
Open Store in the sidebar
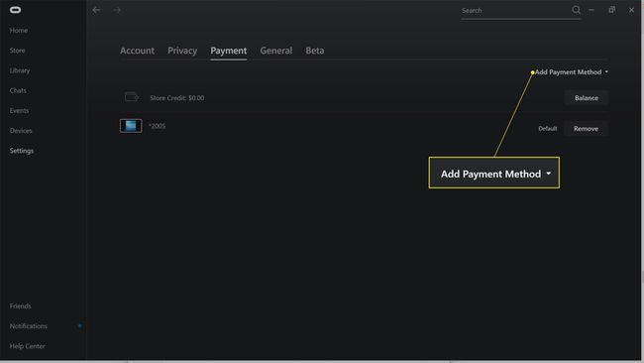pos(17,51)
